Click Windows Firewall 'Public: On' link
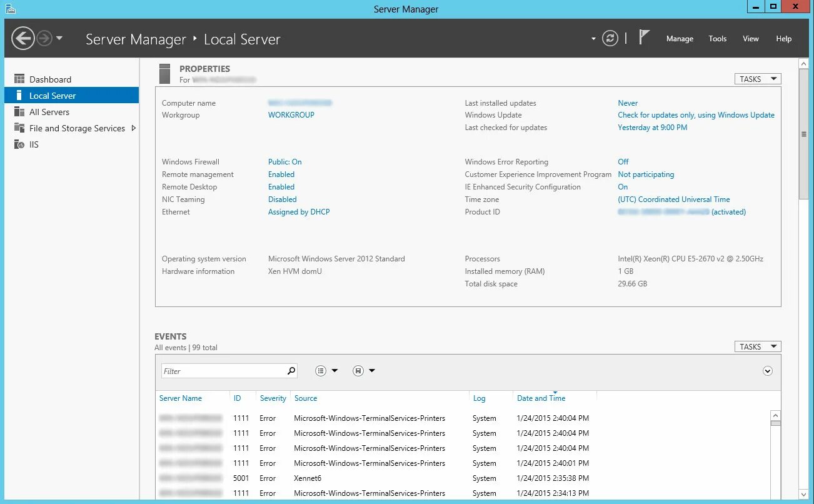 point(285,162)
